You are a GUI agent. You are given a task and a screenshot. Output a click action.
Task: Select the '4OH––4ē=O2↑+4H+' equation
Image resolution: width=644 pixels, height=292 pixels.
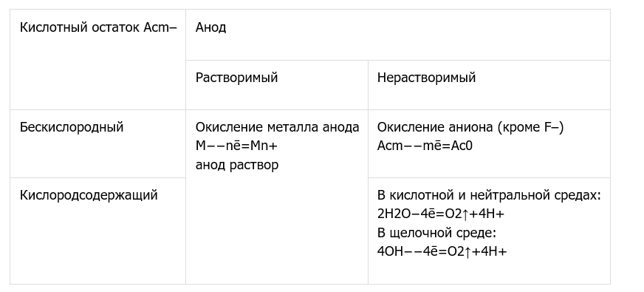click(x=442, y=251)
